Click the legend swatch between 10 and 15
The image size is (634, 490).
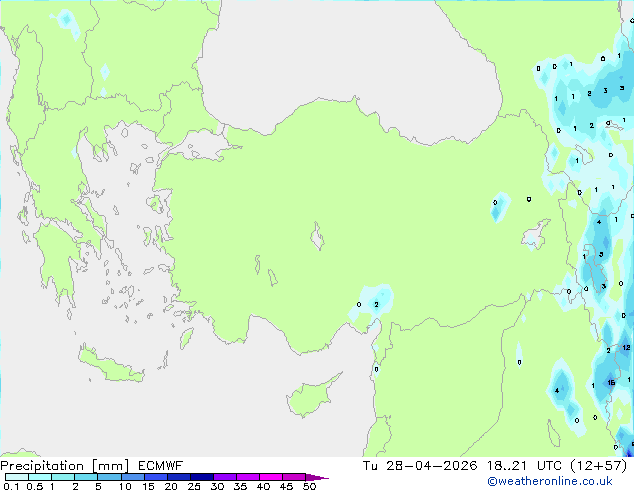pos(132,477)
